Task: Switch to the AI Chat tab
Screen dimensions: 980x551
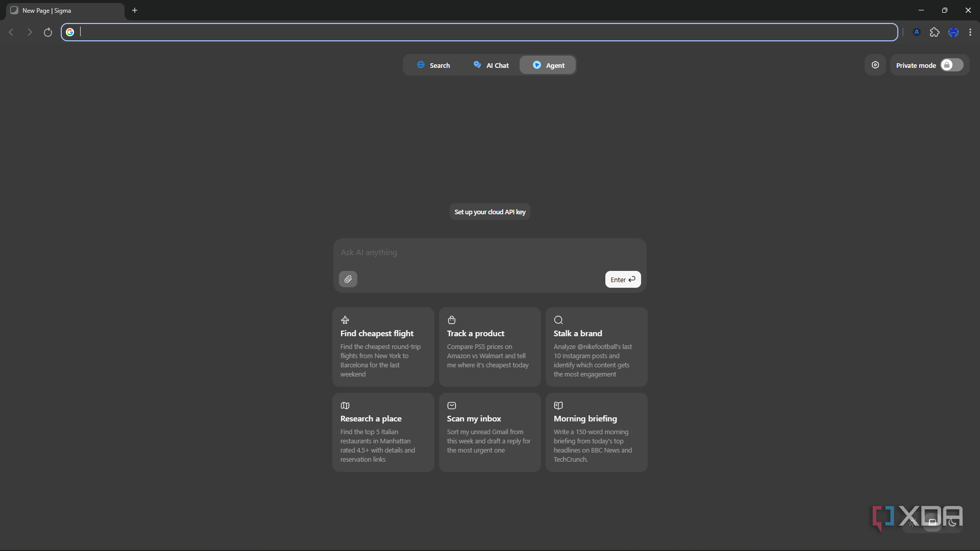Action: pyautogui.click(x=491, y=65)
